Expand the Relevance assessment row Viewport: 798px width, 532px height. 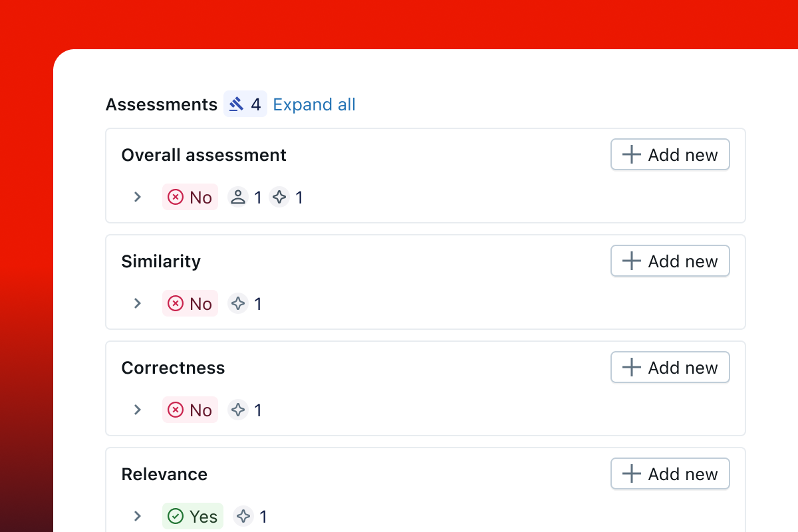pyautogui.click(x=137, y=516)
